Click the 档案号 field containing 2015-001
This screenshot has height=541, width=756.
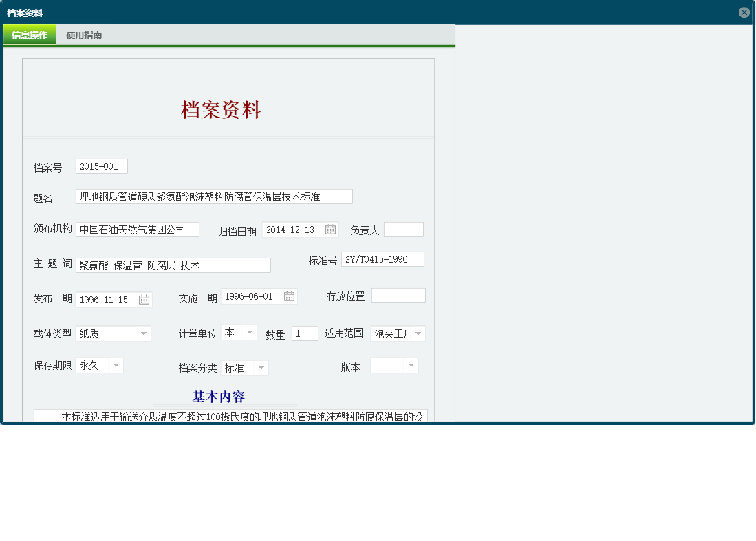tap(101, 166)
